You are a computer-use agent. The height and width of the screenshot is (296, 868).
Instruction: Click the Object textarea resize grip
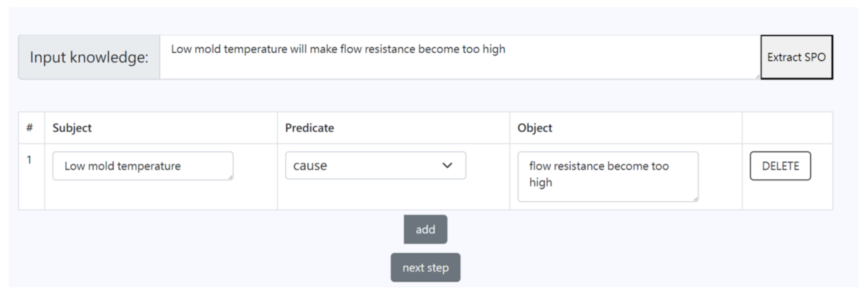point(696,199)
